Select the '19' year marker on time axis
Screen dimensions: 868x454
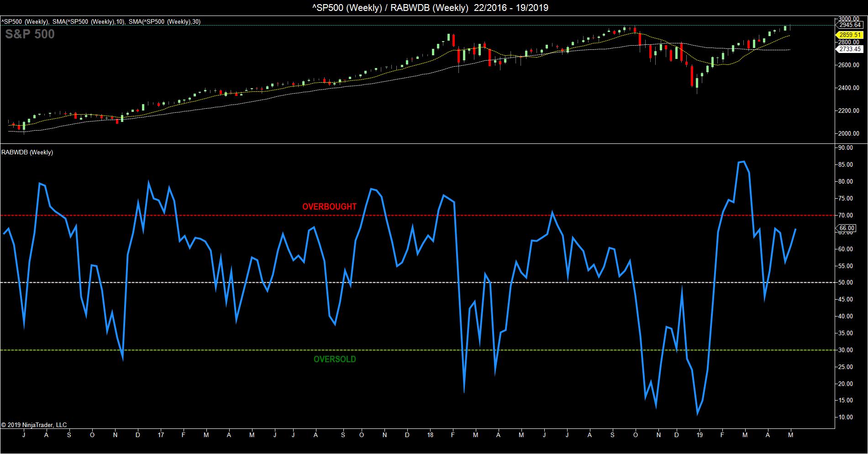tap(700, 435)
